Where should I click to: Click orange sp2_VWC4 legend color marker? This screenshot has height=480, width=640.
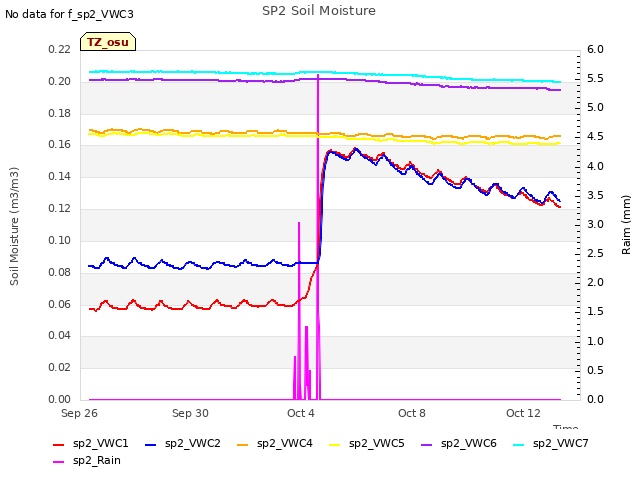click(243, 445)
